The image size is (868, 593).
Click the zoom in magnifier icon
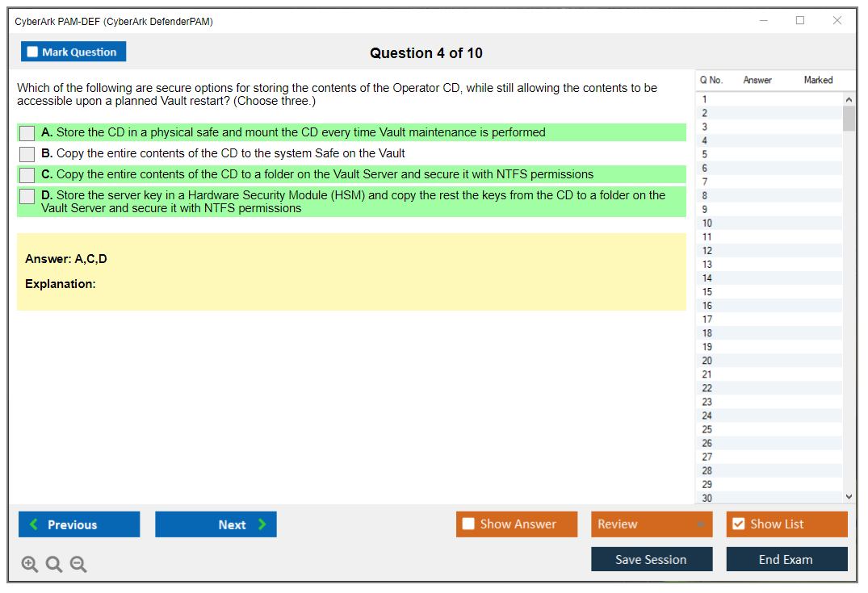point(29,565)
